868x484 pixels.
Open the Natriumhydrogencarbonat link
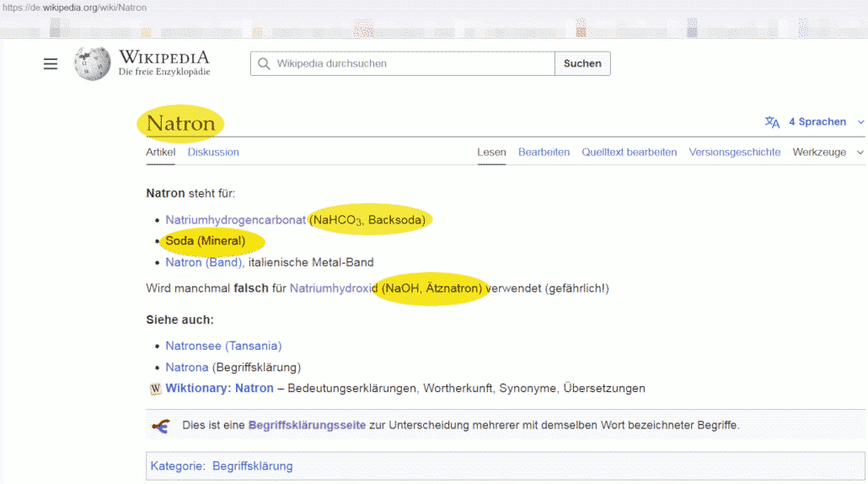point(235,220)
